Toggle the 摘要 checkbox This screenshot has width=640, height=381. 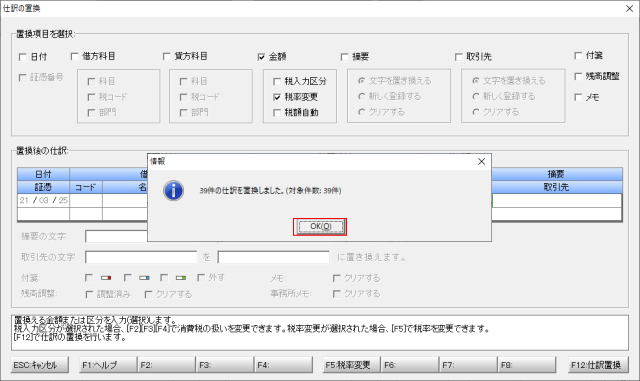click(x=344, y=57)
